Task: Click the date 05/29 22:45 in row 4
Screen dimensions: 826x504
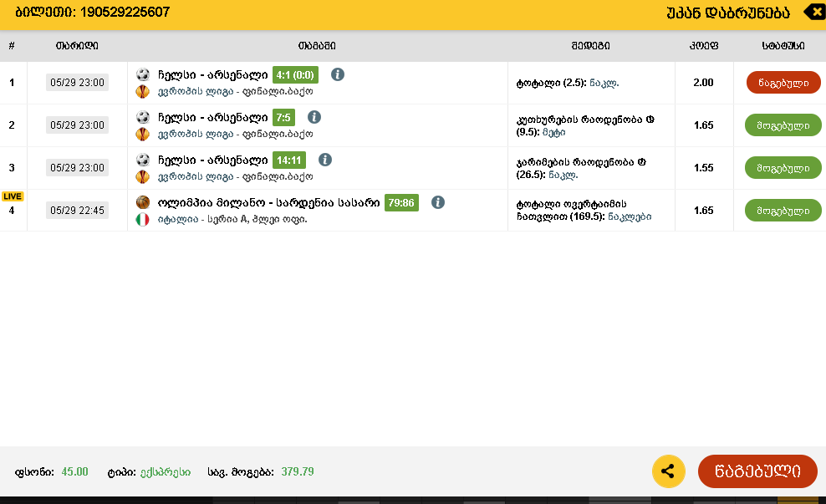Action: click(78, 211)
